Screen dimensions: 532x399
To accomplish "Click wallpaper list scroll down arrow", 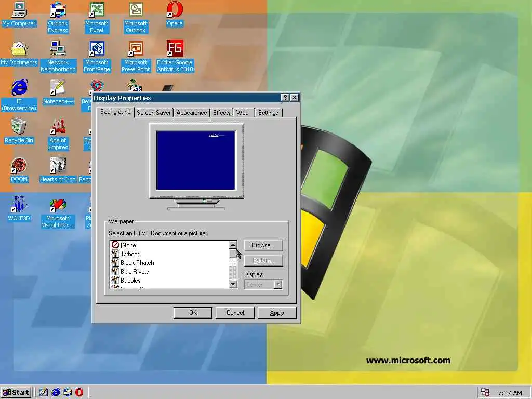I will 233,284.
